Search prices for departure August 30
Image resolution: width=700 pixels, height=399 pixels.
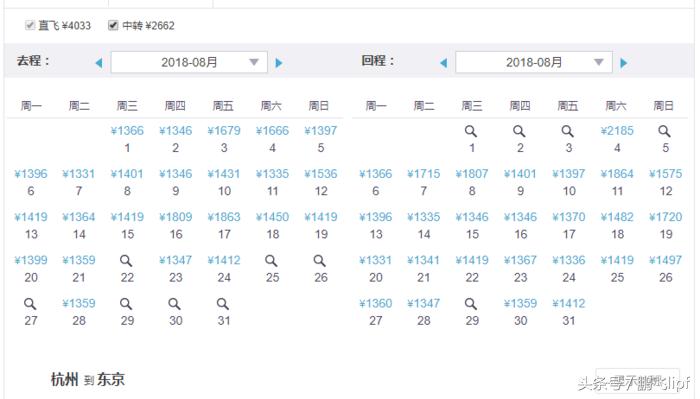coord(175,303)
